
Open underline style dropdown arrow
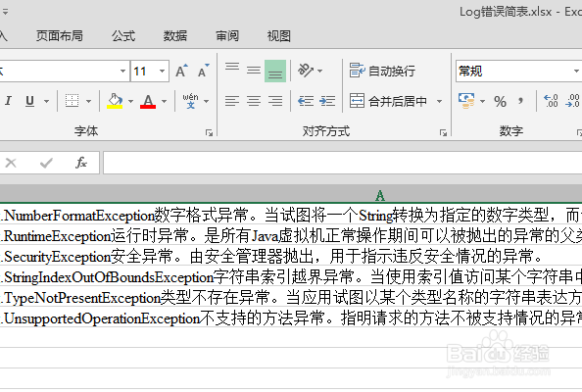click(x=46, y=101)
